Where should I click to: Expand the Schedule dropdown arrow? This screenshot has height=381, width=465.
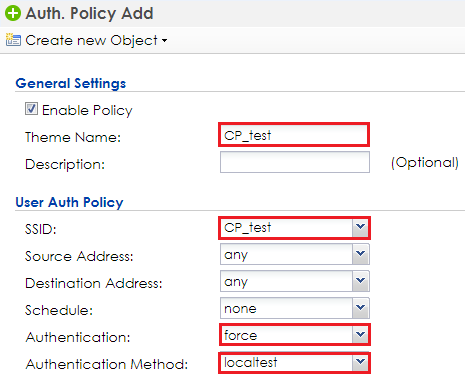pos(360,308)
